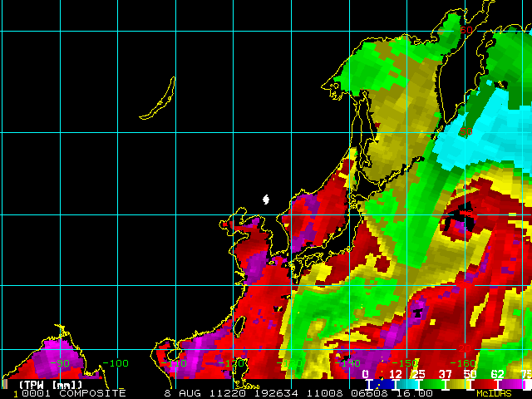Pick the magenta legend color segment

pyautogui.click(x=510, y=384)
